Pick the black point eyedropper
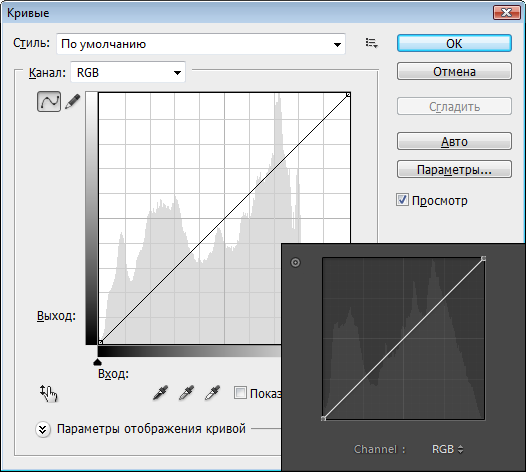 click(160, 392)
